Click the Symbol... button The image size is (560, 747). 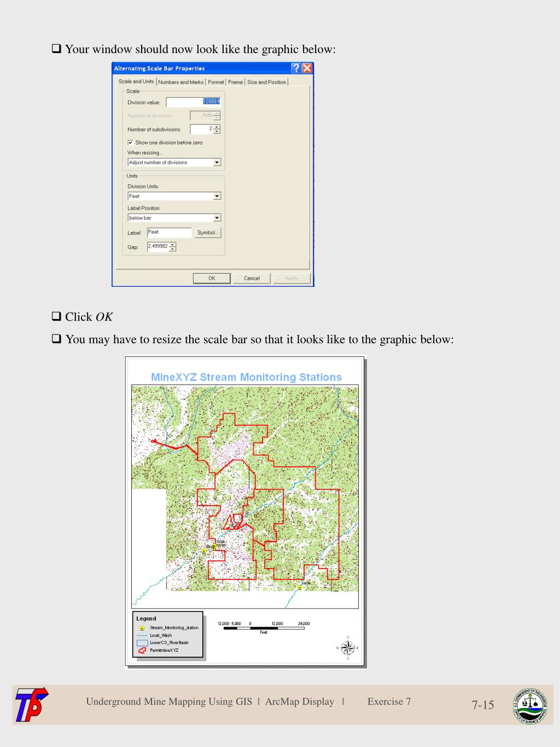pos(208,233)
